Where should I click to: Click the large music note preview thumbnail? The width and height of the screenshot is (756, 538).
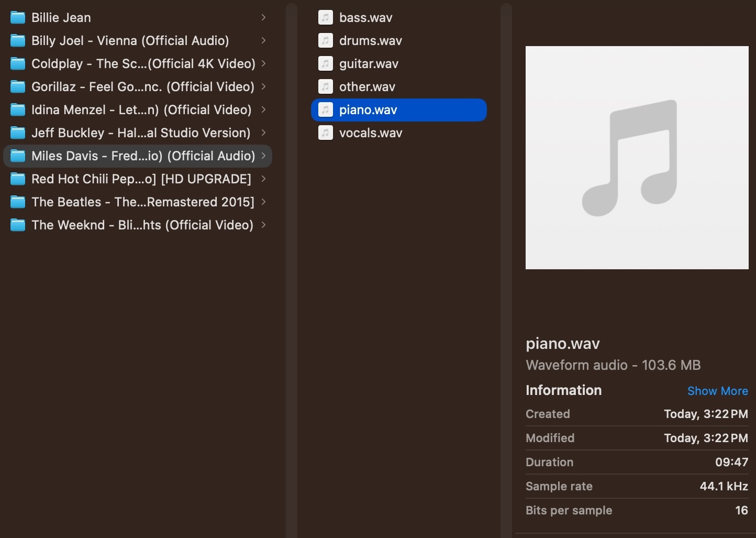click(x=637, y=158)
